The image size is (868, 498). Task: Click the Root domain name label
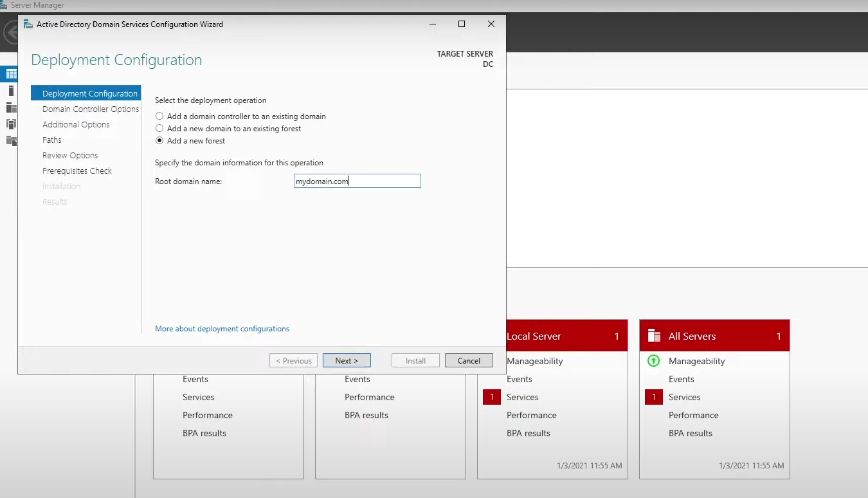(x=188, y=181)
